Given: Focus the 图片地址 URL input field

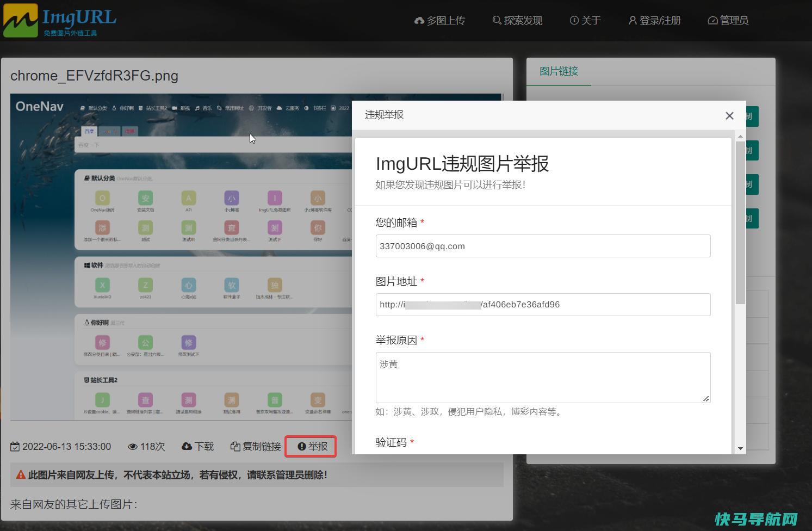Looking at the screenshot, I should pos(543,305).
